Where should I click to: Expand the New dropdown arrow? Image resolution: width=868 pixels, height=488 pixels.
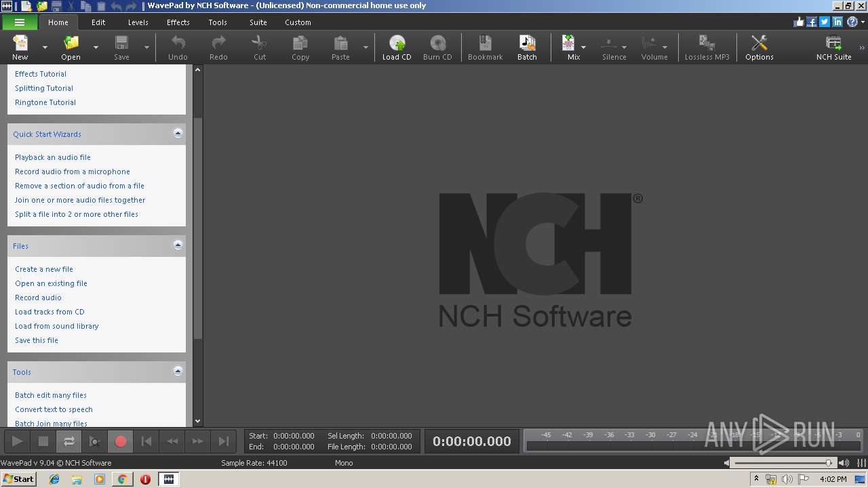(x=45, y=47)
